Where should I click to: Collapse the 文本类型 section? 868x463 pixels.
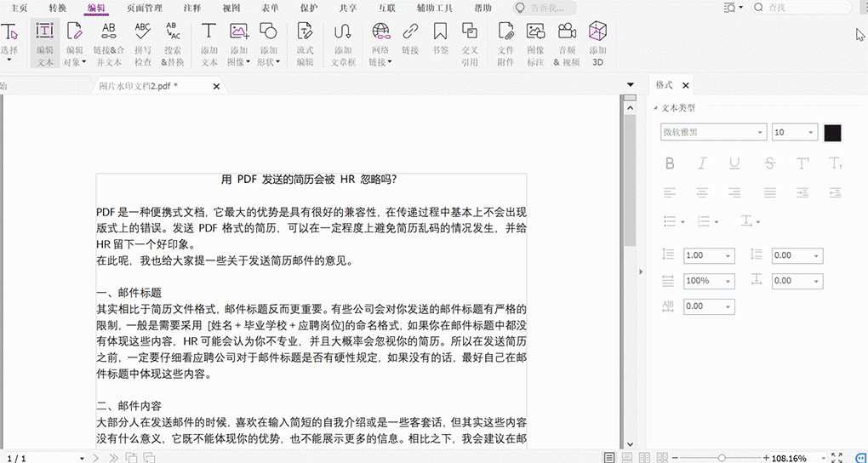(x=657, y=108)
